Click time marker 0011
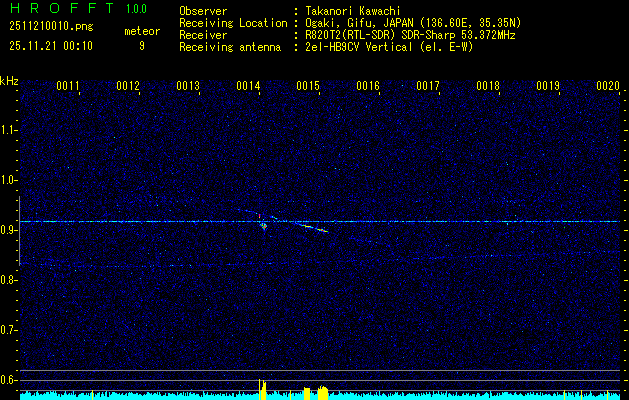This screenshot has height=400, width=629. [68, 86]
